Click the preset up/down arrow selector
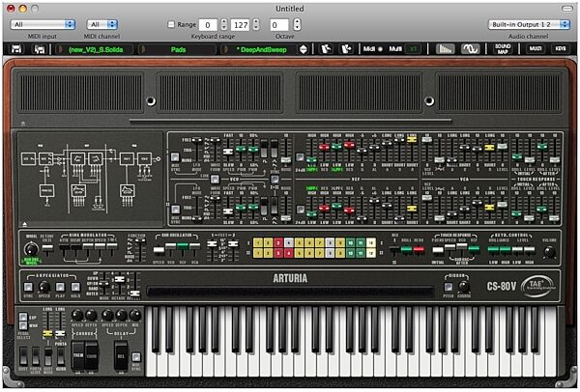The image size is (580, 392). click(x=303, y=49)
